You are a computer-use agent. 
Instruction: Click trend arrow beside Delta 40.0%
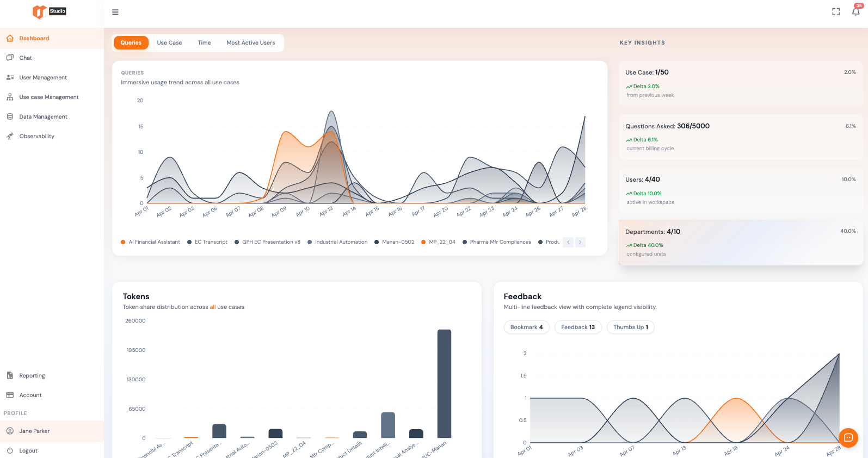click(x=629, y=245)
